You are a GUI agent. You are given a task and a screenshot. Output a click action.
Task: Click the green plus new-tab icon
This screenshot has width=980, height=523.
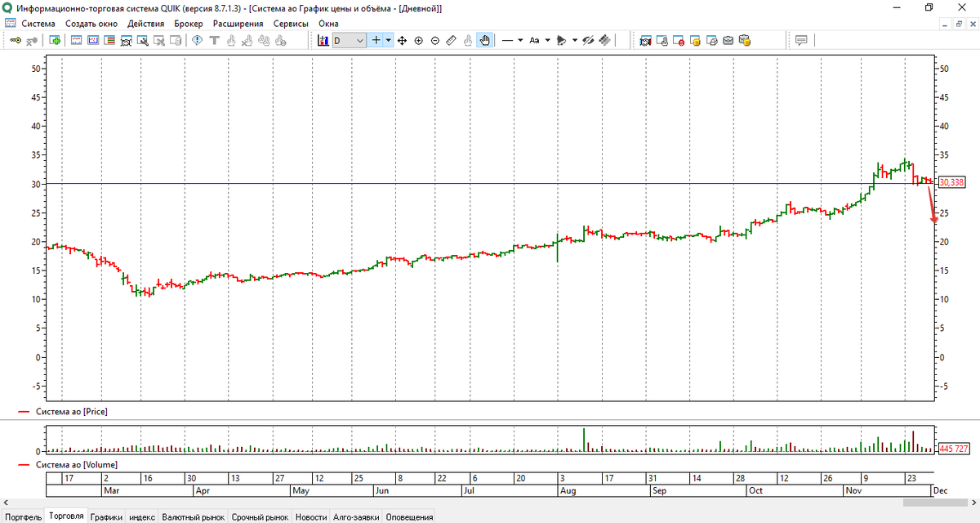(x=55, y=40)
